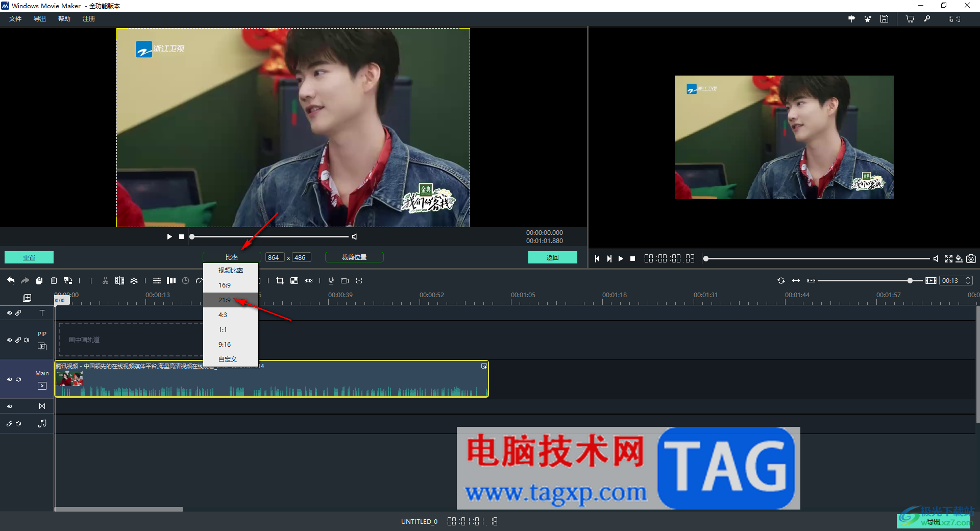The image size is (980, 531).
Task: Click the 重置 reset button
Action: (x=29, y=257)
